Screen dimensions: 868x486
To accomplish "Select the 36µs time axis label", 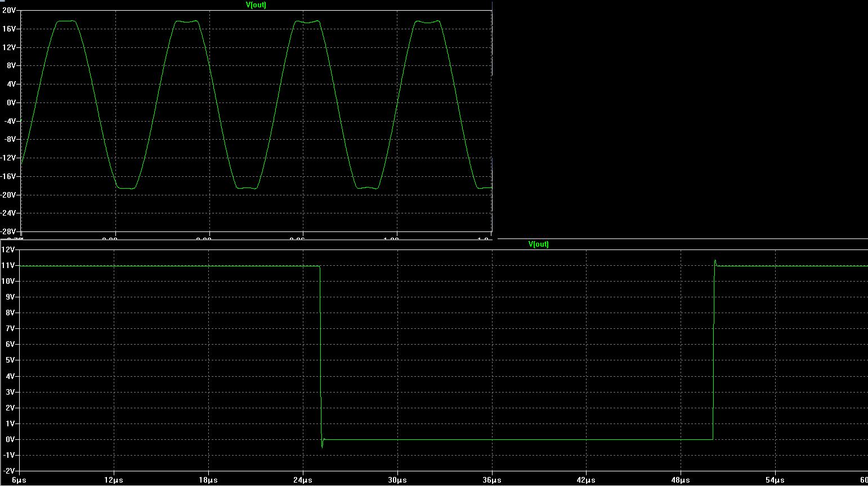I will [x=492, y=480].
